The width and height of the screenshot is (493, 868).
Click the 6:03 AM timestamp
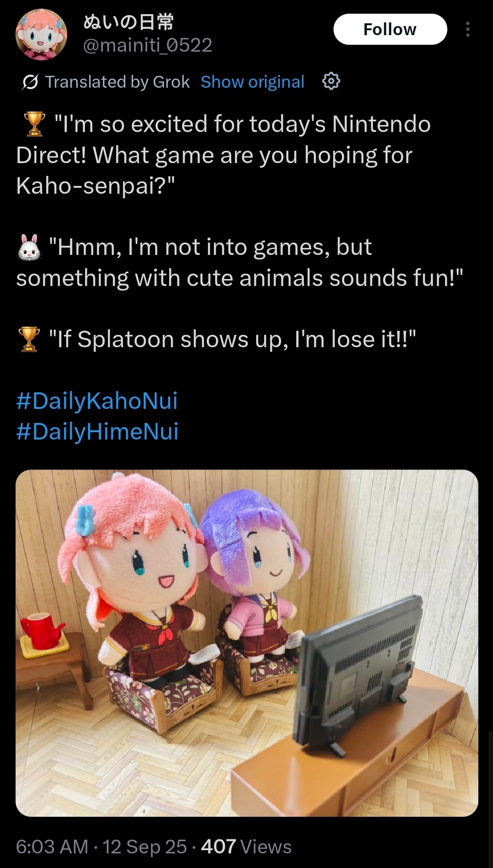(x=52, y=847)
